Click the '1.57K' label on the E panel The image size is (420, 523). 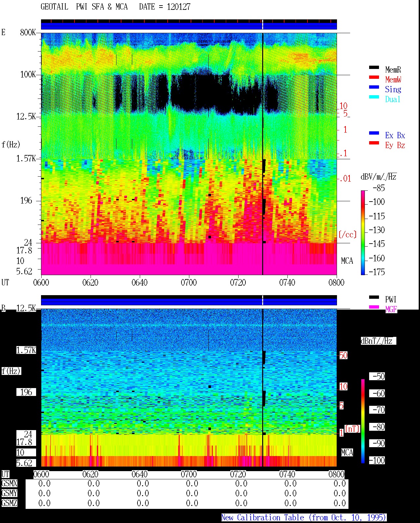(x=26, y=158)
